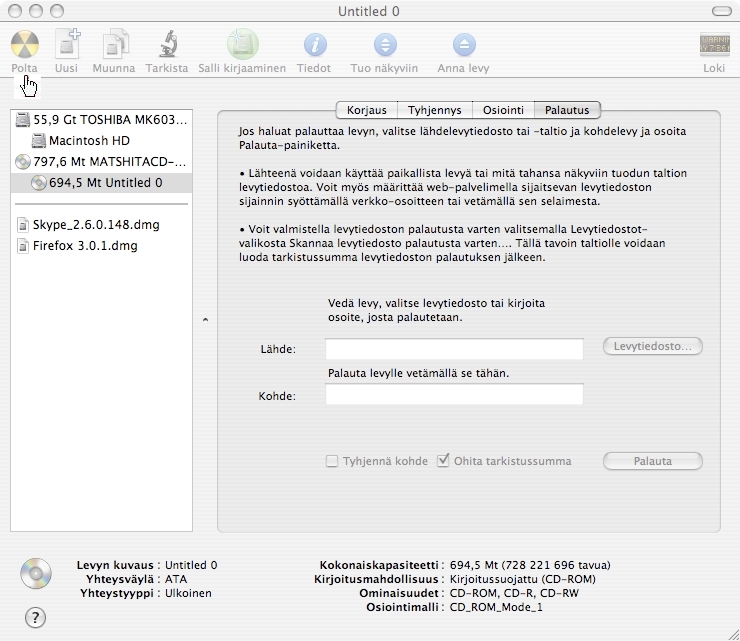Open help with the question mark button
The image size is (740, 641).
(x=35, y=617)
